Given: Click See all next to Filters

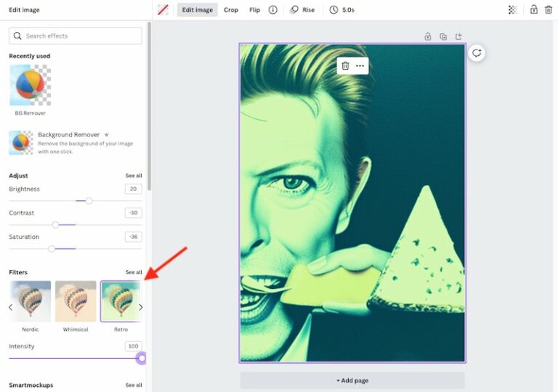Looking at the screenshot, I should point(134,272).
